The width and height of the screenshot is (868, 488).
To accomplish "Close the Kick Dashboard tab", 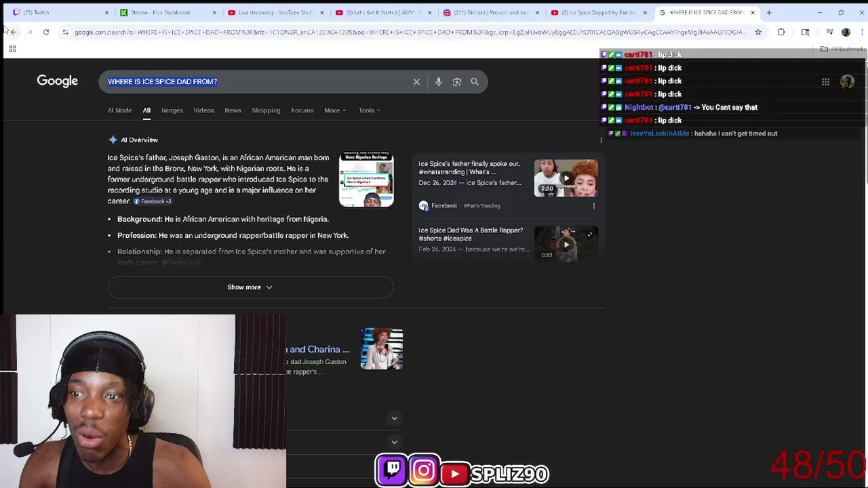I will coord(214,12).
